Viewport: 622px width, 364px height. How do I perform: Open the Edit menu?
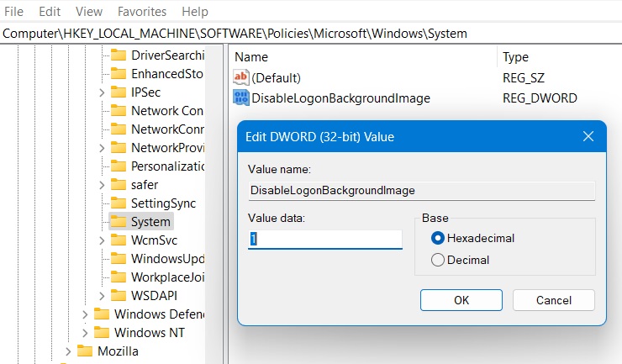click(50, 12)
